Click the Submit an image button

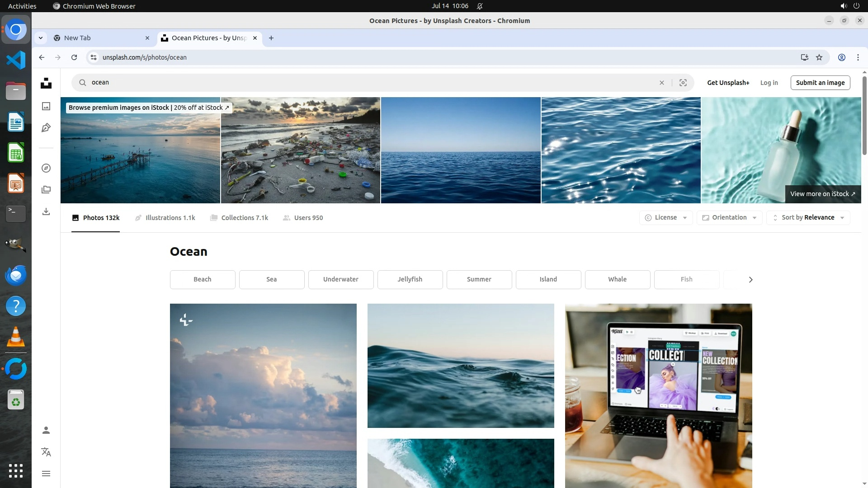pos(820,83)
